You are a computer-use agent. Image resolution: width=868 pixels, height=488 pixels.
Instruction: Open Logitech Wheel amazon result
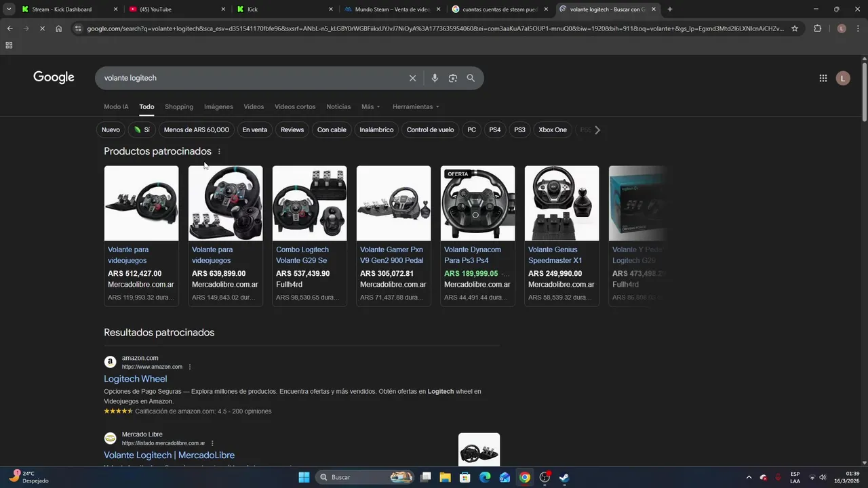pyautogui.click(x=135, y=379)
